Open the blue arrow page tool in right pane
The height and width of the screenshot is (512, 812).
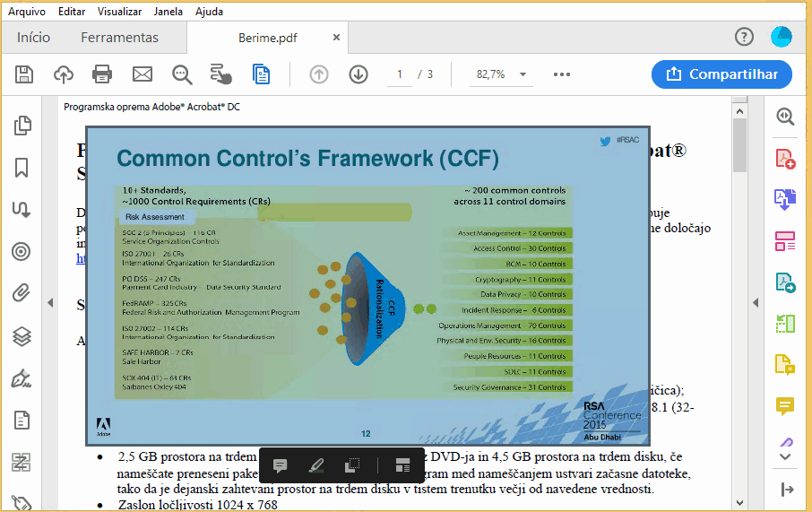pos(785,283)
